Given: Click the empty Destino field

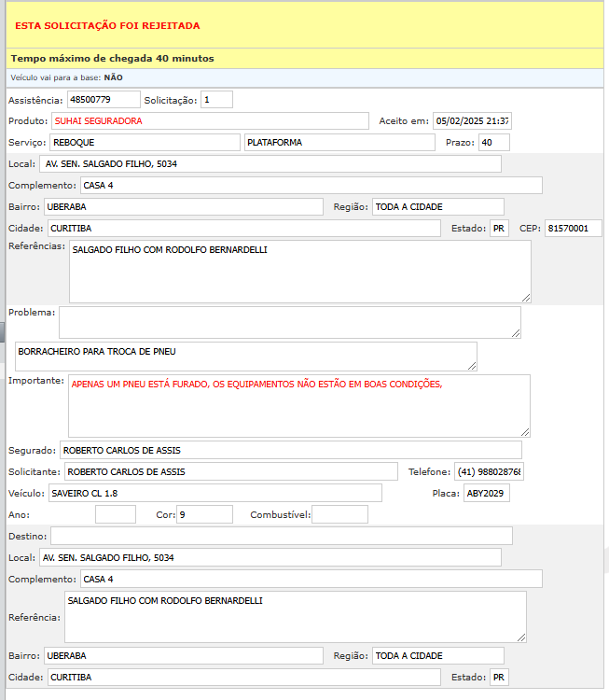Looking at the screenshot, I should 281,536.
